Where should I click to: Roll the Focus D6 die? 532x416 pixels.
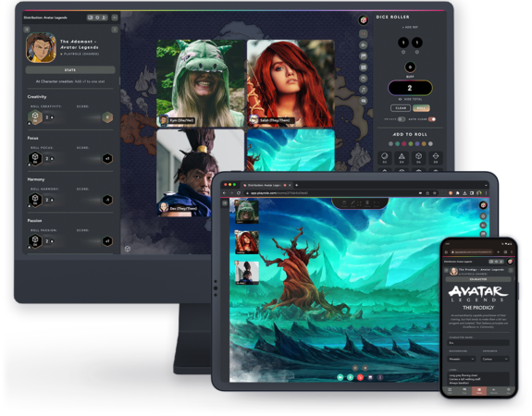35,159
